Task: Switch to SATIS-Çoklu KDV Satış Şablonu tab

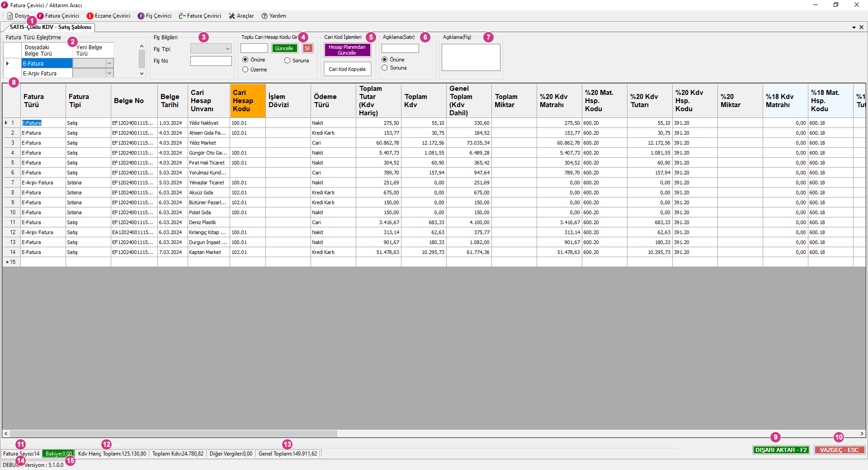Action: [x=51, y=27]
